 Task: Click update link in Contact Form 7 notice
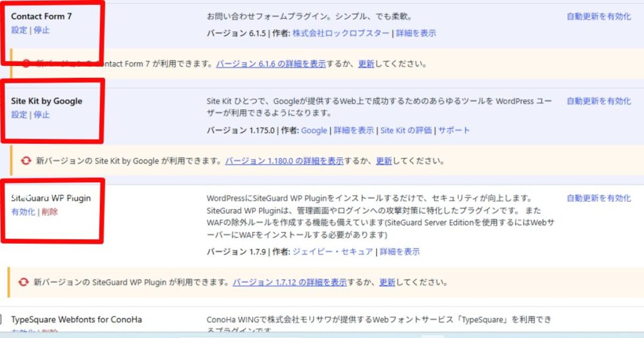[366, 63]
